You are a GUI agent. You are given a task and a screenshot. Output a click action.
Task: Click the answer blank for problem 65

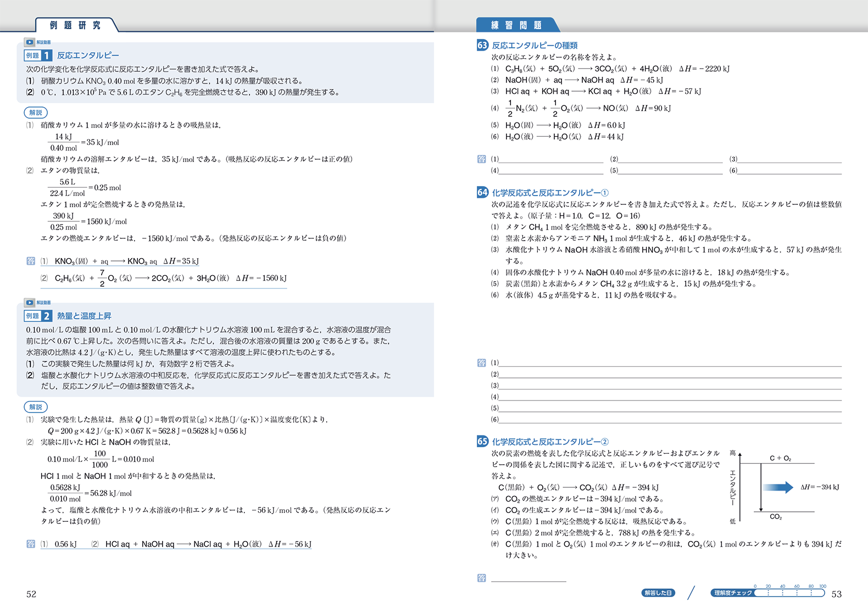click(528, 578)
